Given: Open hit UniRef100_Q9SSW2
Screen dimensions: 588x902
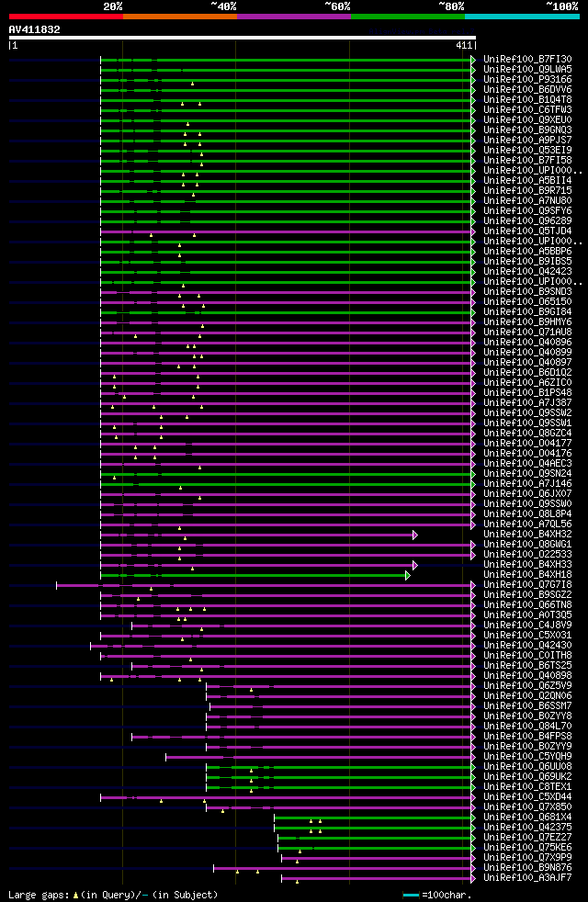Looking at the screenshot, I should pos(527,413).
